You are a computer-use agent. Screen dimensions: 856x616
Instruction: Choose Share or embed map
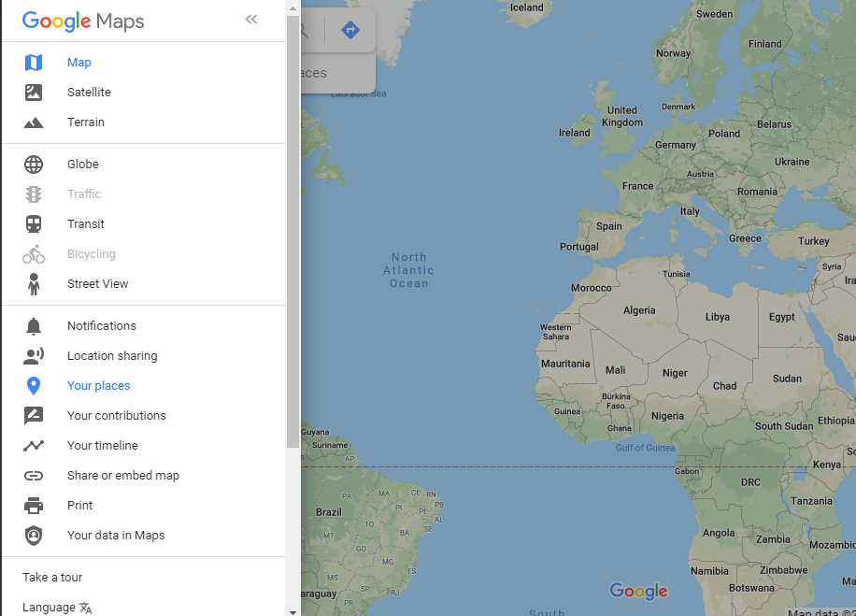point(122,476)
